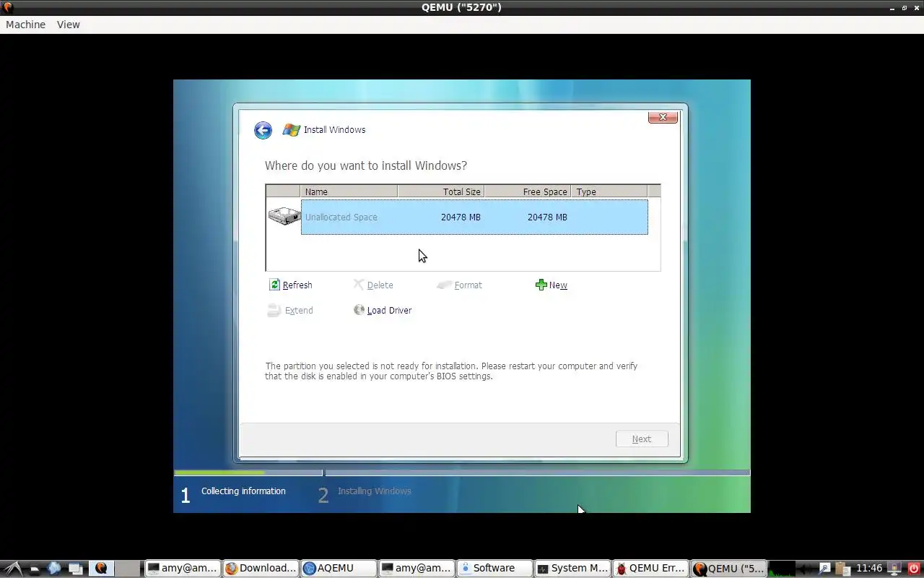Click the iconify all windows panel icon
The height and width of the screenshot is (578, 924).
click(76, 569)
